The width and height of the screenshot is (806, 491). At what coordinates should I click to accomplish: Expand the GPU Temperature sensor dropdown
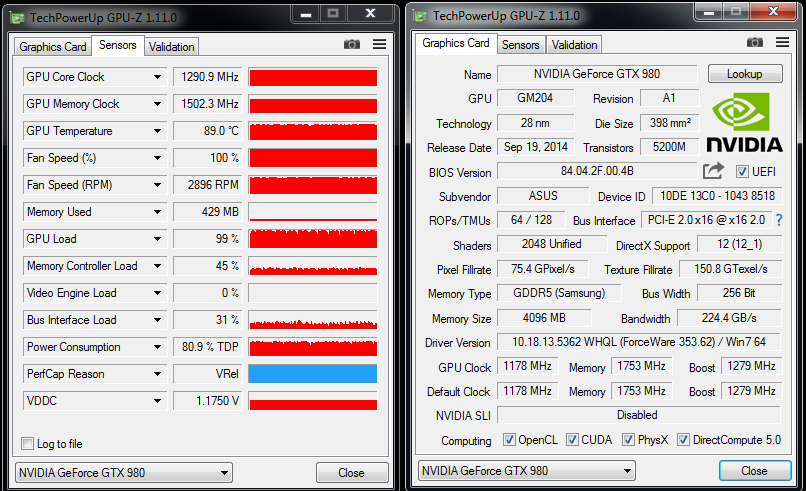pos(157,131)
